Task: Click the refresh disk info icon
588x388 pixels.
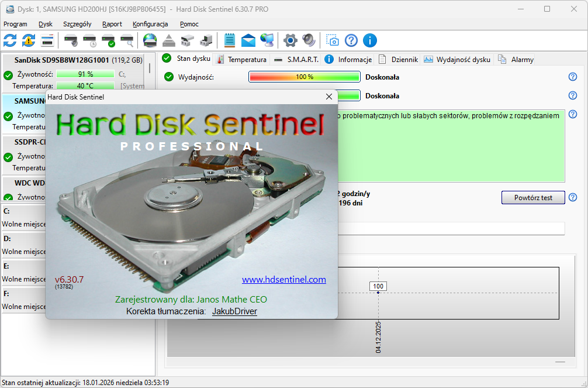Action: pyautogui.click(x=10, y=40)
